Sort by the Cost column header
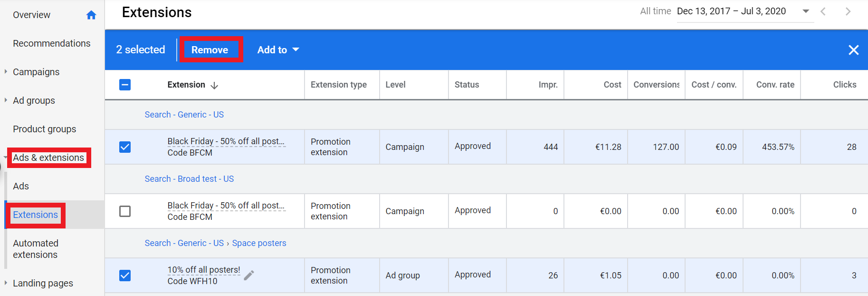The height and width of the screenshot is (296, 868). click(x=612, y=85)
